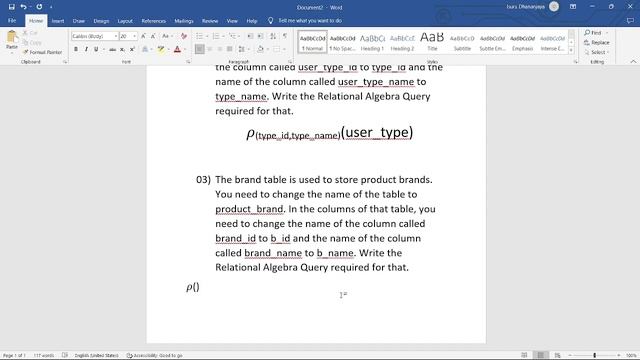This screenshot has width=640, height=360.
Task: Switch to Print Layout view
Action: (x=541, y=356)
